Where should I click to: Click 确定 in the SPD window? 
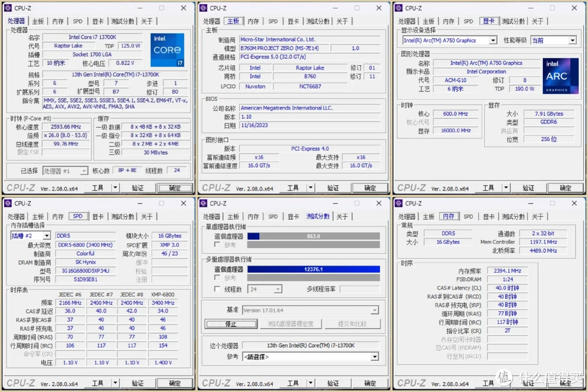tap(174, 383)
